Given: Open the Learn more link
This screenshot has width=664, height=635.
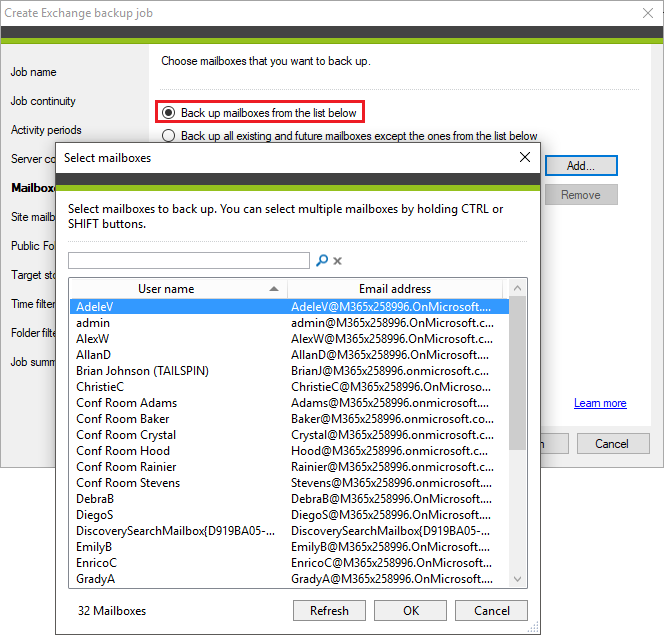Looking at the screenshot, I should point(600,403).
